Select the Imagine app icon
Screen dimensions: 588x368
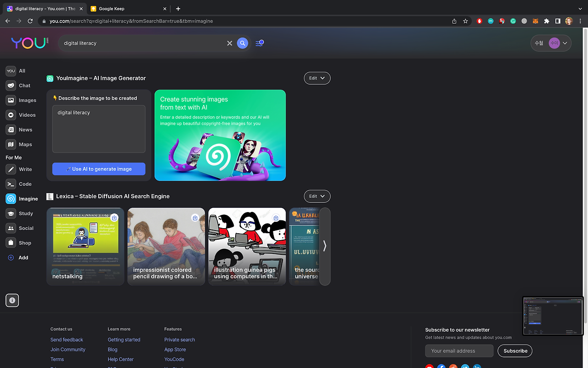[11, 199]
